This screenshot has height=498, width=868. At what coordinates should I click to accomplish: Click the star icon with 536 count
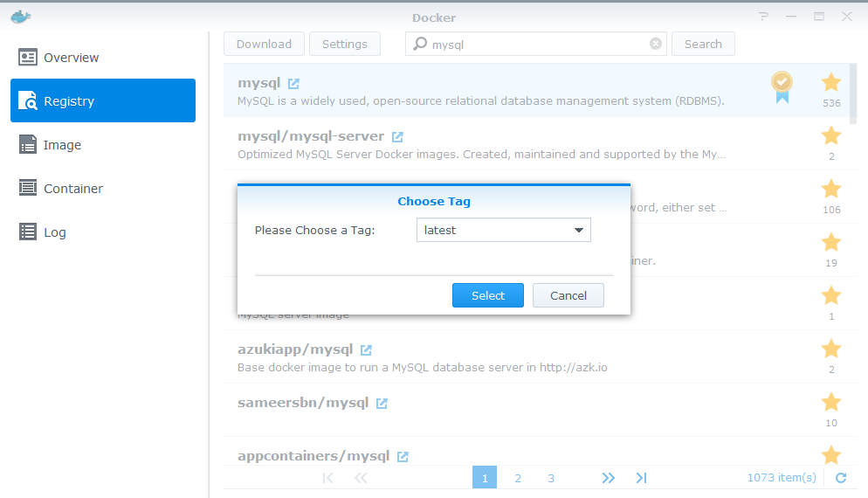pos(831,82)
